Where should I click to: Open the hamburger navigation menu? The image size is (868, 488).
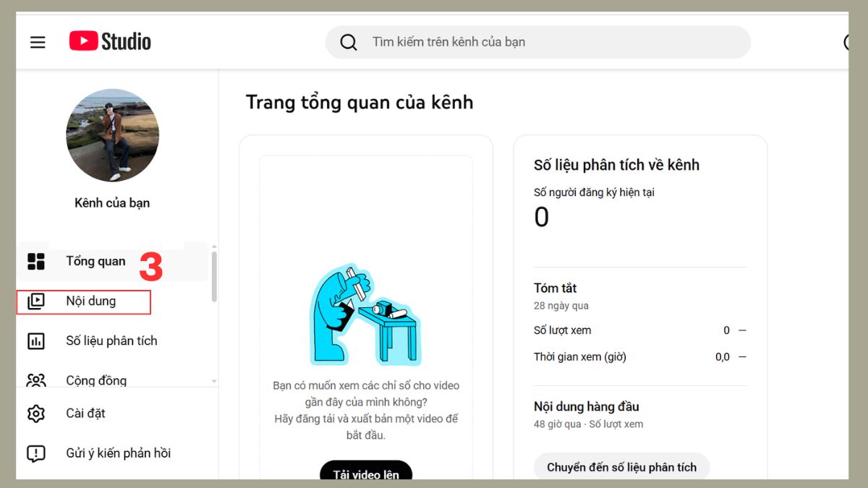coord(38,42)
